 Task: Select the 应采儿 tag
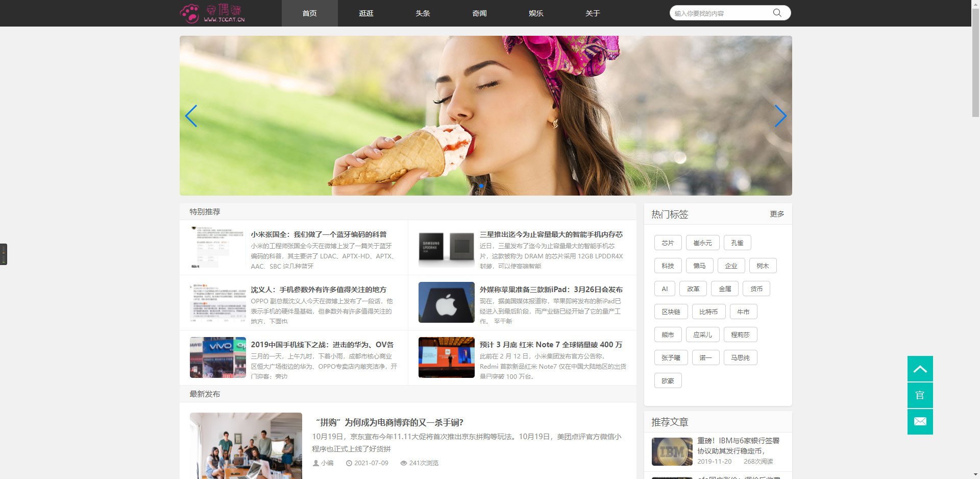702,334
